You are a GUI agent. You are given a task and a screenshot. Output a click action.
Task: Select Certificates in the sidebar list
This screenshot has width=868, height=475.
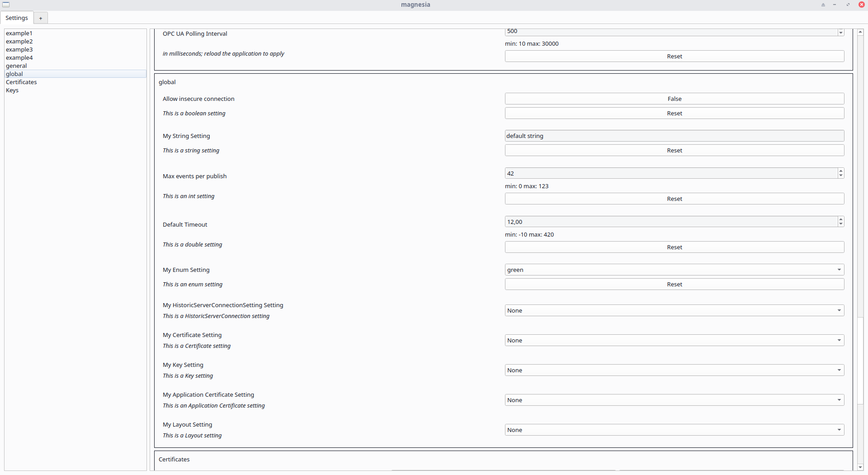21,82
